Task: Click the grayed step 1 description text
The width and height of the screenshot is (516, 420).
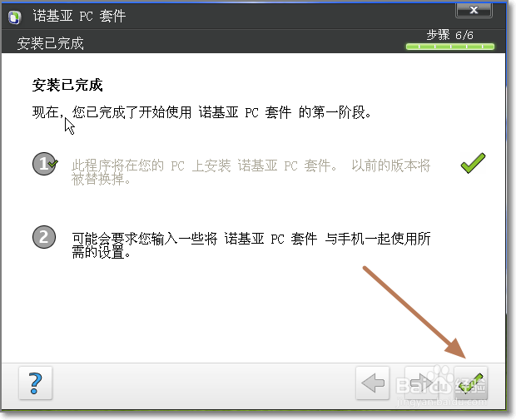Action: click(x=251, y=172)
